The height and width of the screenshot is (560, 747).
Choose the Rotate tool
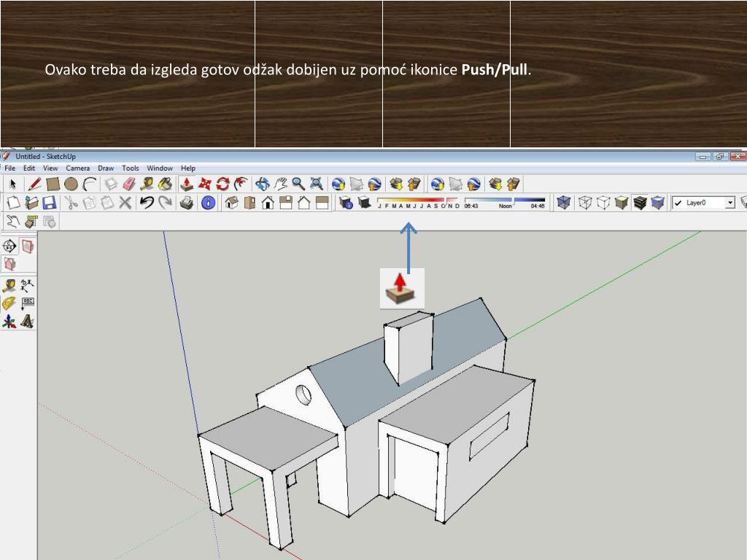click(x=223, y=184)
